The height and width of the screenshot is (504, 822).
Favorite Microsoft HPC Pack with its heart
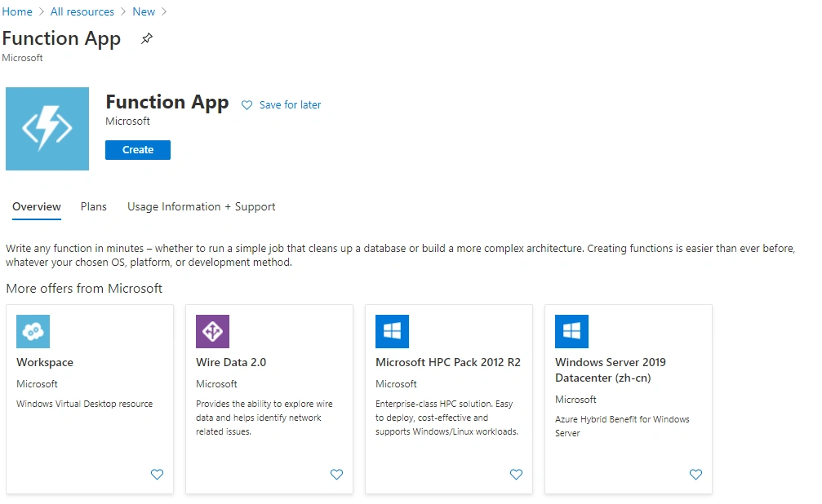point(517,474)
